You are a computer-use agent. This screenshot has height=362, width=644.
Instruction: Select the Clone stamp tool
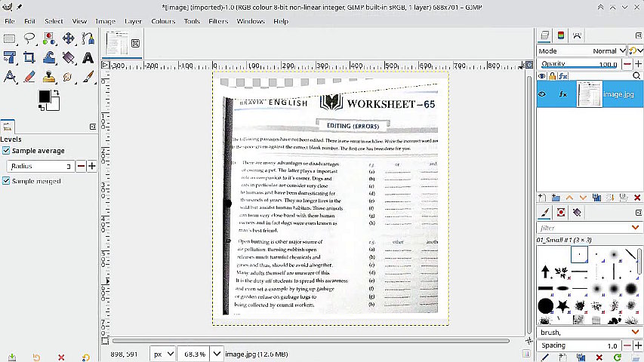coord(49,77)
